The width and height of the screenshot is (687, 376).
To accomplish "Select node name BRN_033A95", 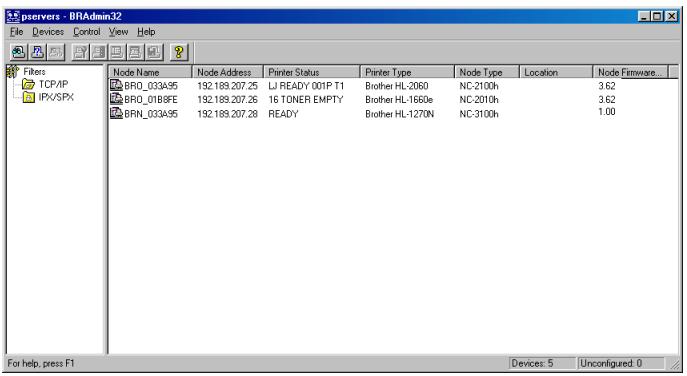I will click(x=151, y=114).
